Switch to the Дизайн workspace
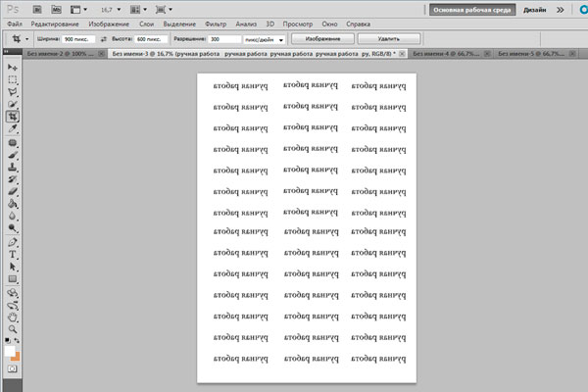The height and width of the screenshot is (392, 588). click(535, 10)
